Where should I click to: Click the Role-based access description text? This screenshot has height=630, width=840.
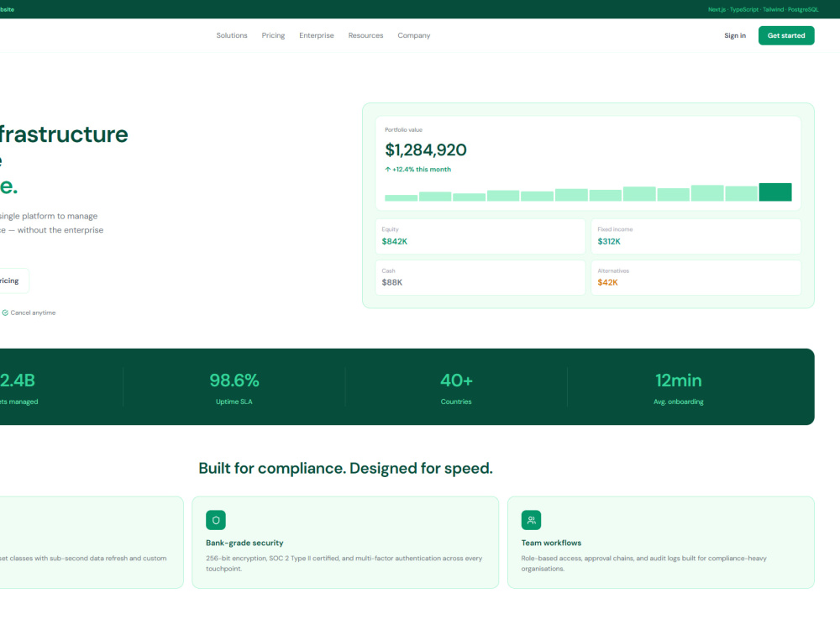[x=644, y=563]
